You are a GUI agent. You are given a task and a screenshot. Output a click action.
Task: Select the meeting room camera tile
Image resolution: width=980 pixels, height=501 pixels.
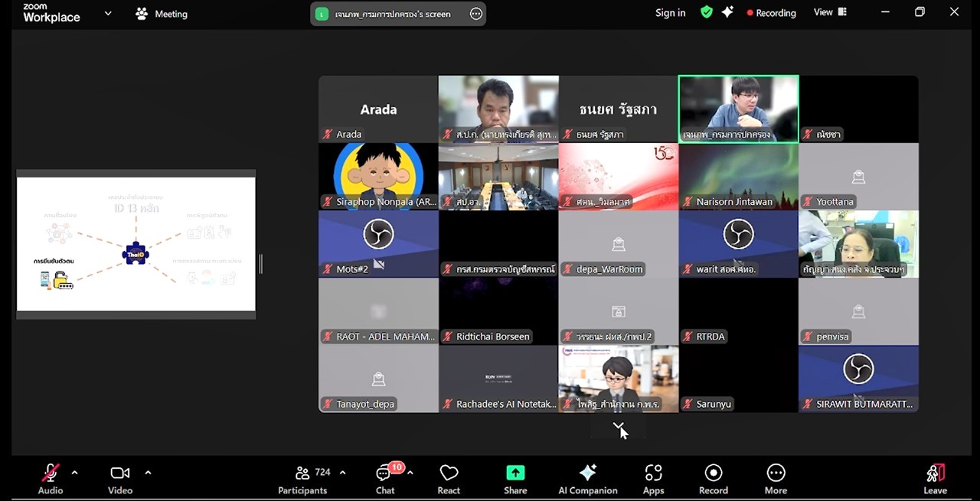pyautogui.click(x=498, y=176)
